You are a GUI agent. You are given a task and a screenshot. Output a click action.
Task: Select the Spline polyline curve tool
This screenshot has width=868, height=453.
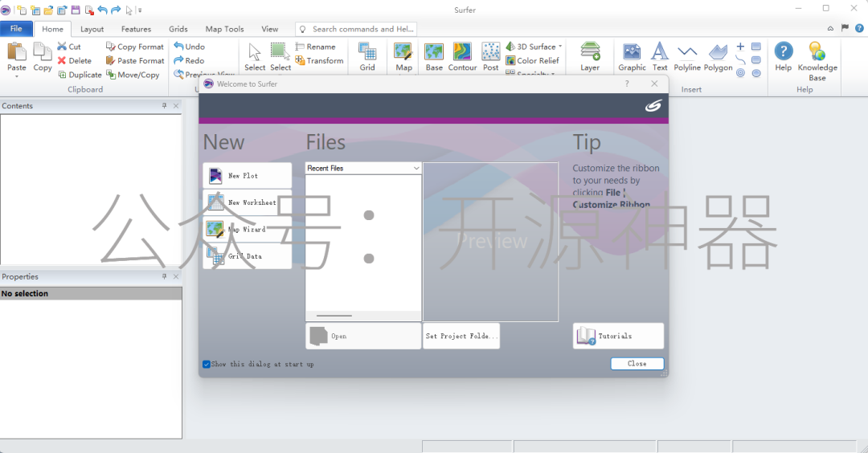[x=741, y=59]
